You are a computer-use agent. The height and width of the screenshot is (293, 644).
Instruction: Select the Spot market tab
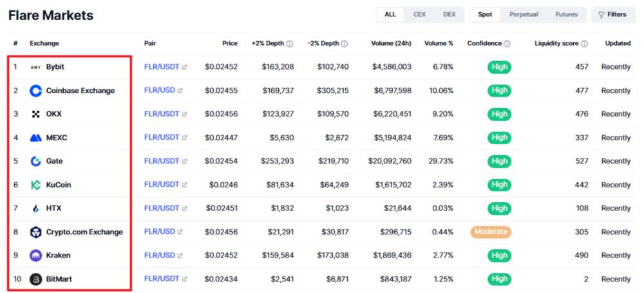click(485, 14)
